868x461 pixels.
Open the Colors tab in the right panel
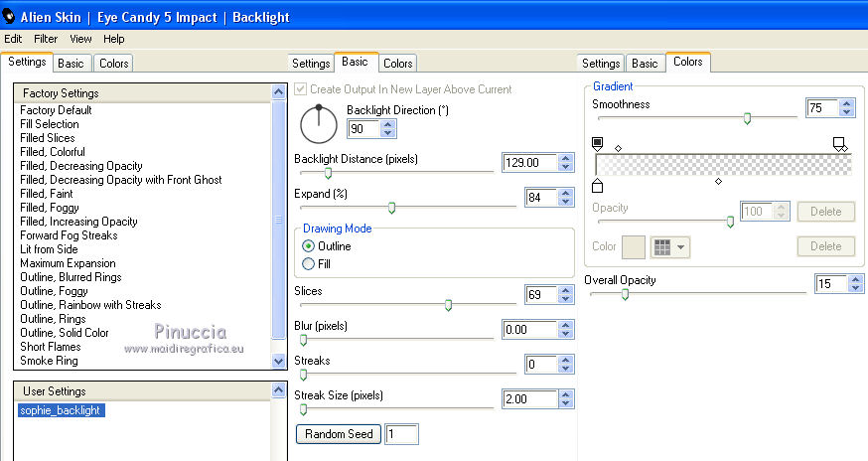pos(687,62)
